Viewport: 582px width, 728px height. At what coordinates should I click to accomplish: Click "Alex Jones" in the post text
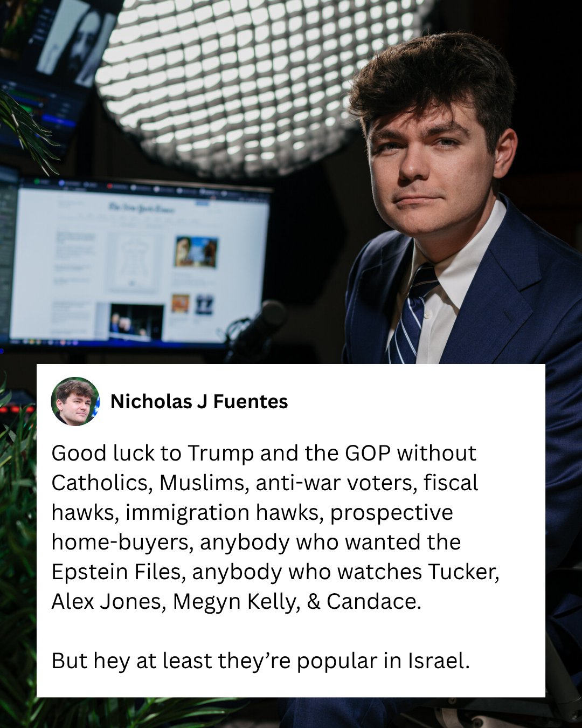108,602
